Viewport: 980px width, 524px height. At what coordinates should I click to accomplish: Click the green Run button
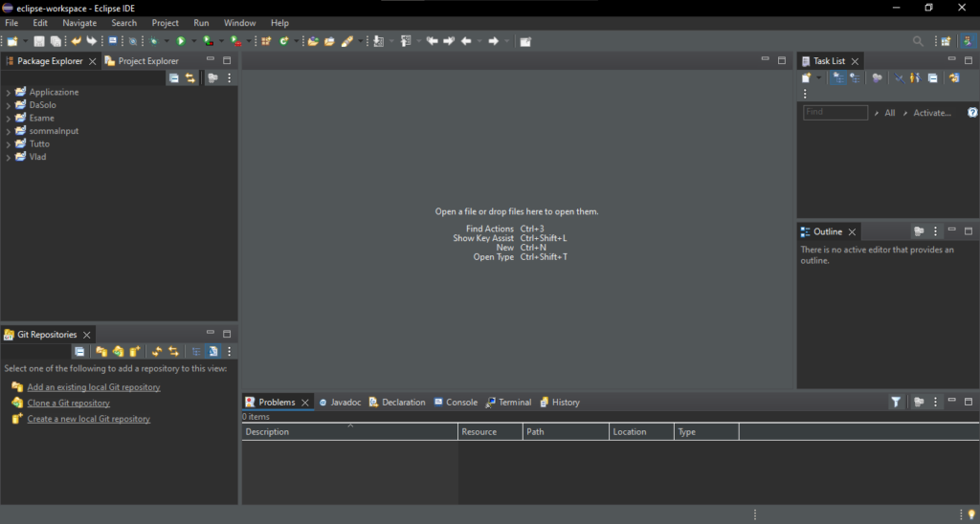181,41
